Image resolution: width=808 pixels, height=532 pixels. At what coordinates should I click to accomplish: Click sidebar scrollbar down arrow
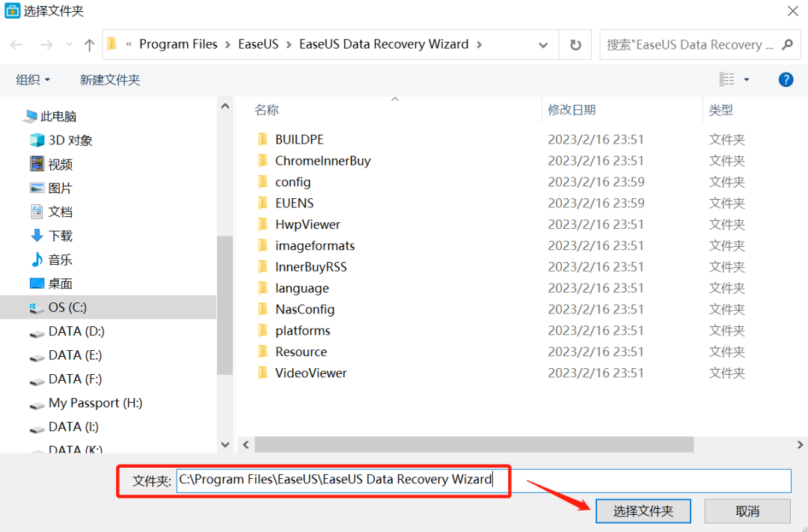coord(225,444)
